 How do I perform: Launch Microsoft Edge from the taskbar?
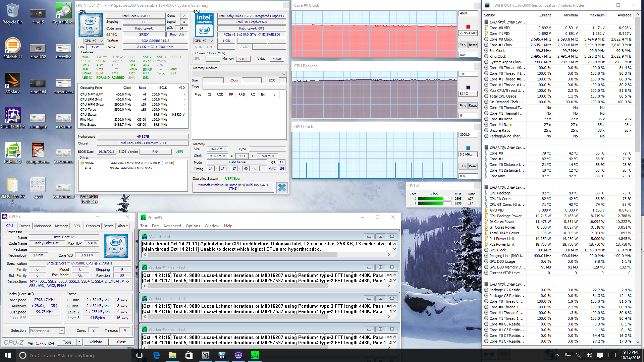pos(156,355)
